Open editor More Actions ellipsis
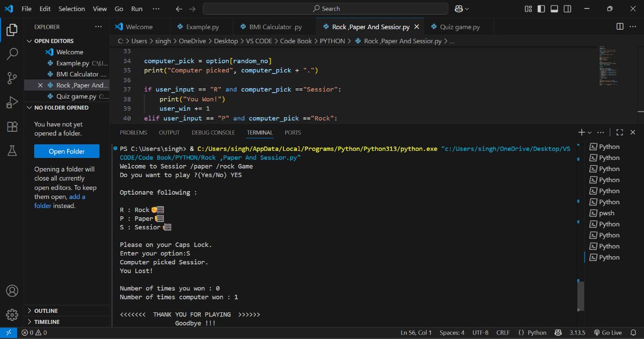 [634, 26]
